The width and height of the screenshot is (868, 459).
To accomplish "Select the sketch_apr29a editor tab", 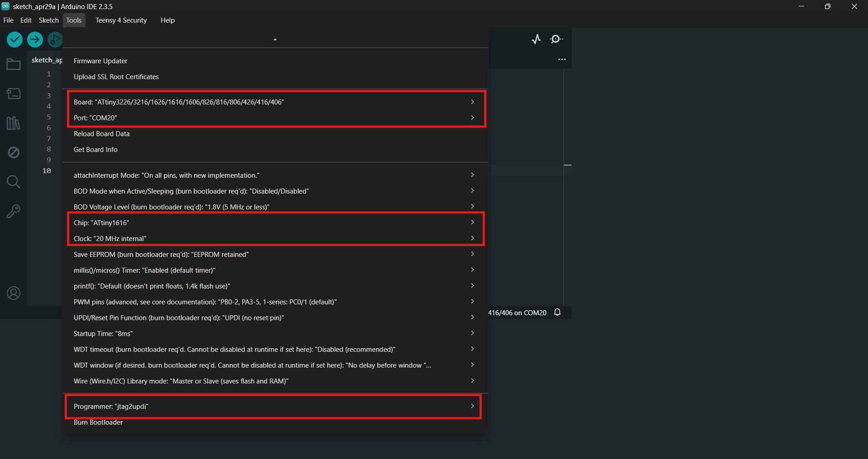I will (47, 60).
